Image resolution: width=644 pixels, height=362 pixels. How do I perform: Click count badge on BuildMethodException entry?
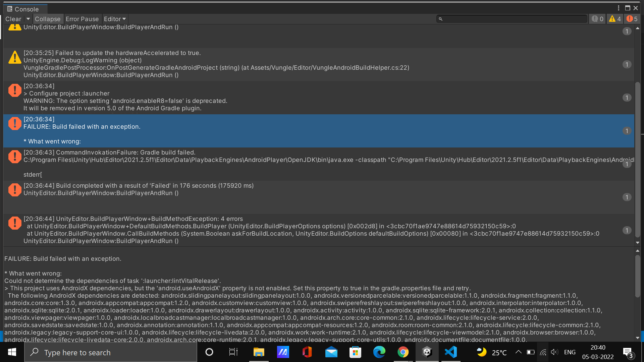[x=627, y=230]
